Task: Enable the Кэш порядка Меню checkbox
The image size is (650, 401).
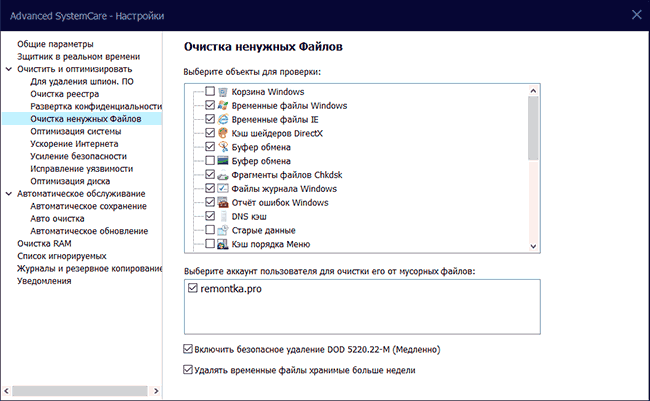Action: pyautogui.click(x=210, y=243)
